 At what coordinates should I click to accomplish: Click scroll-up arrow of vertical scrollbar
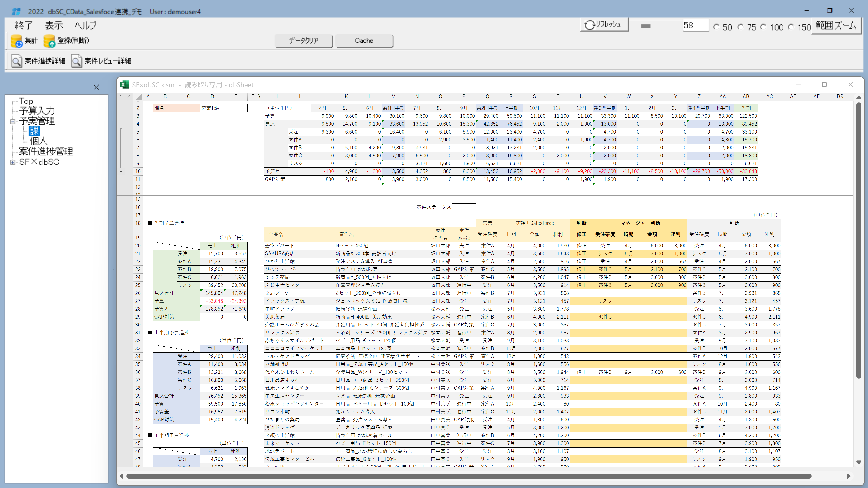(x=859, y=97)
